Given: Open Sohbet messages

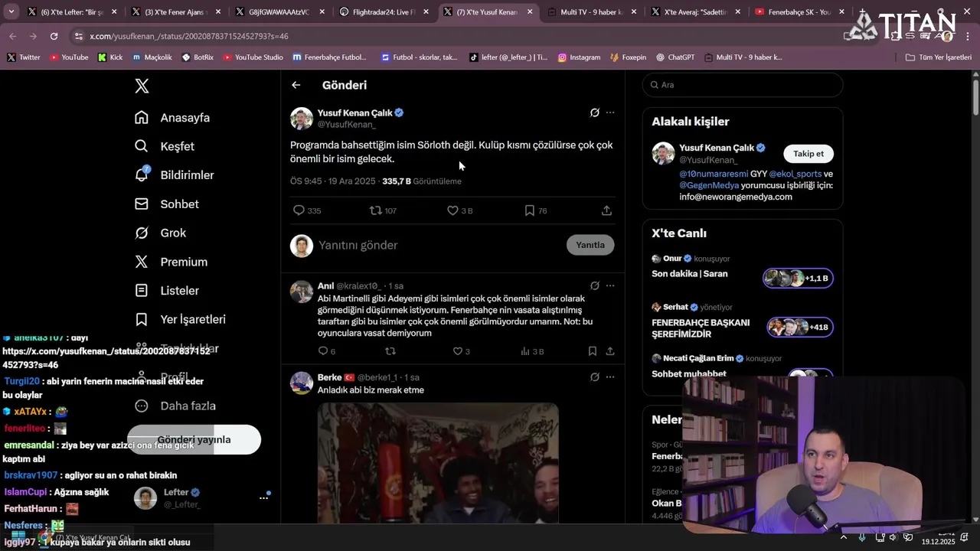Looking at the screenshot, I should tap(167, 204).
